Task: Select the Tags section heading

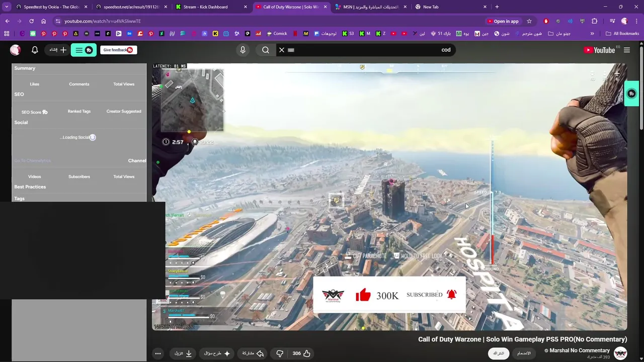Action: pyautogui.click(x=19, y=199)
